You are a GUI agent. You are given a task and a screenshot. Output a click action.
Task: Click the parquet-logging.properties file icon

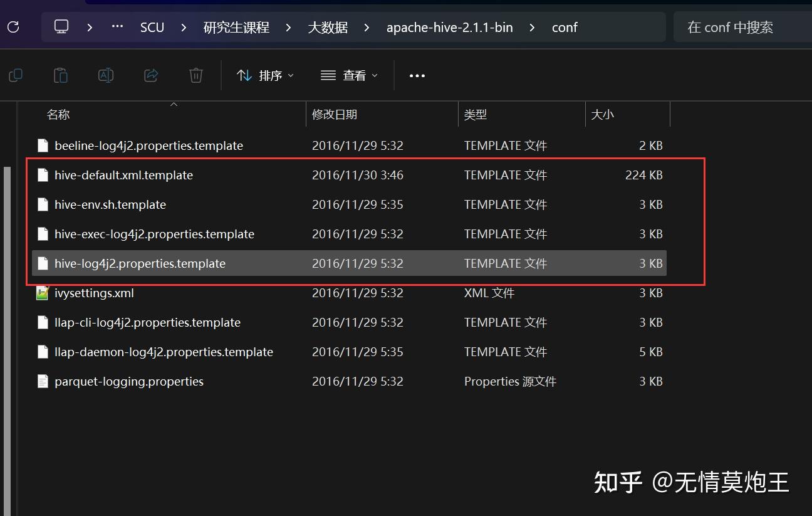[43, 381]
